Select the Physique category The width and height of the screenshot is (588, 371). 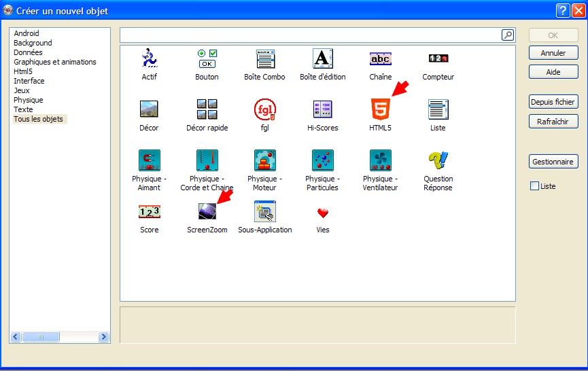pos(28,100)
